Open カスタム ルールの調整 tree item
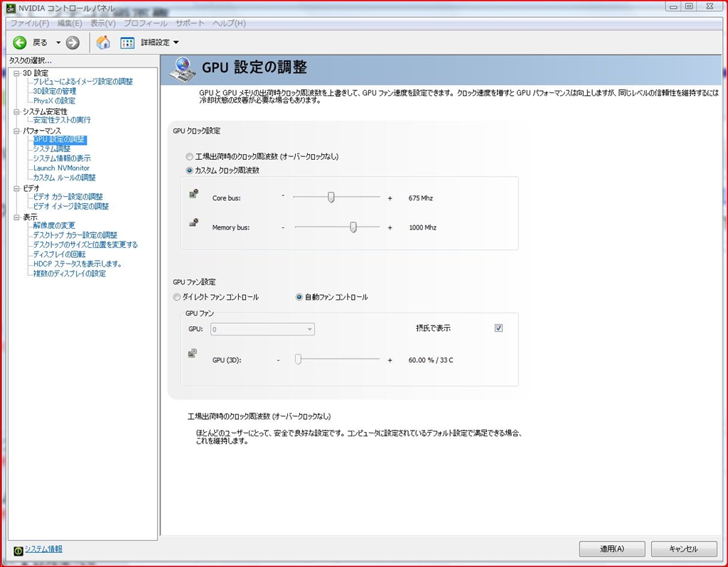The height and width of the screenshot is (567, 728). (64, 178)
